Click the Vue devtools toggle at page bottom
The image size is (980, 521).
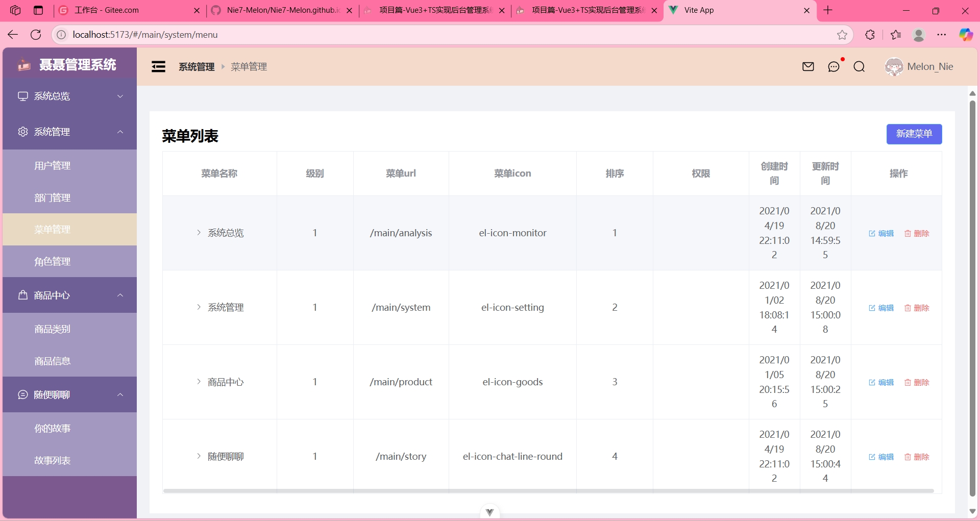coord(489,512)
